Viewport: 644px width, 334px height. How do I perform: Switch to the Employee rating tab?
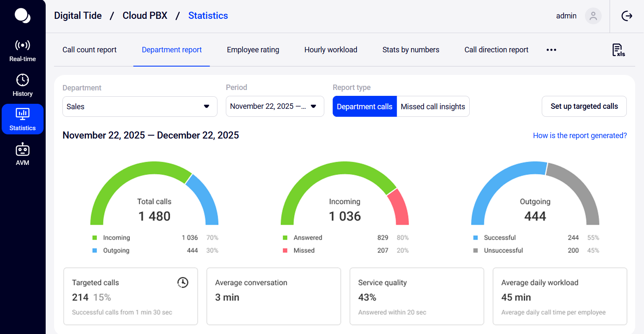tap(253, 50)
